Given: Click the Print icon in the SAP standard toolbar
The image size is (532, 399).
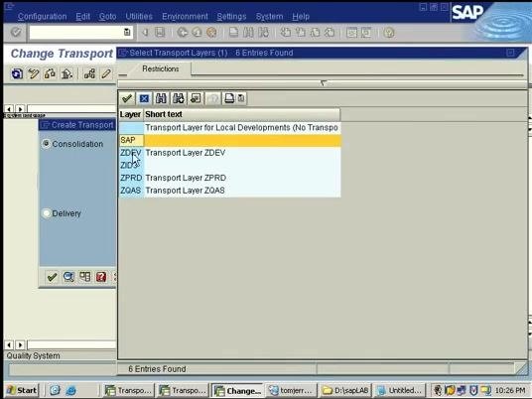Looking at the screenshot, I should click(234, 33).
